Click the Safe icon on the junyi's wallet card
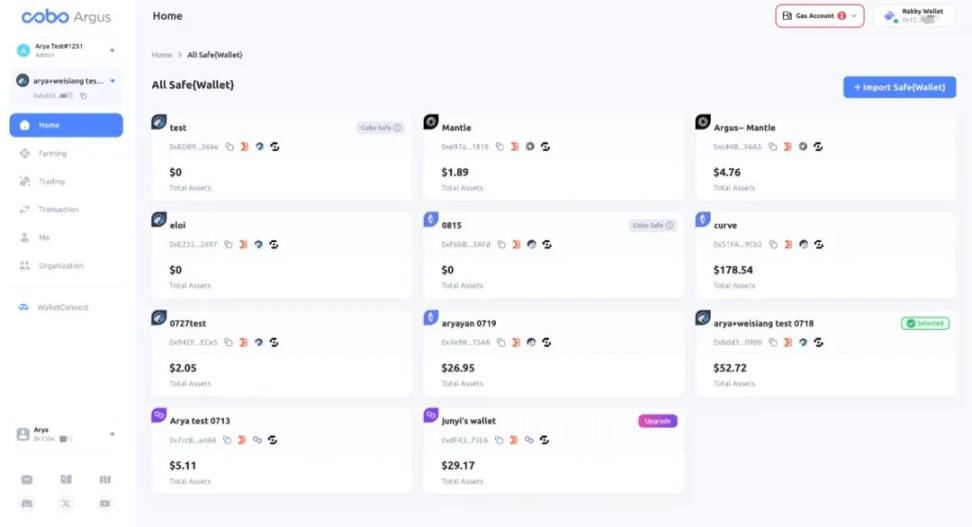 (x=544, y=440)
